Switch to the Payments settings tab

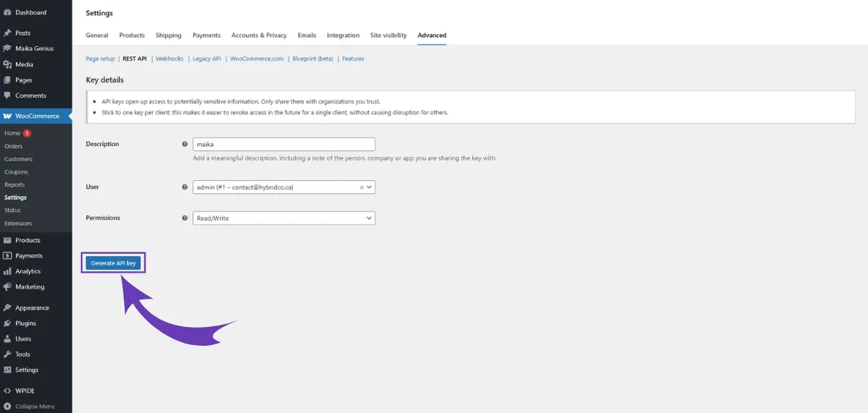206,35
